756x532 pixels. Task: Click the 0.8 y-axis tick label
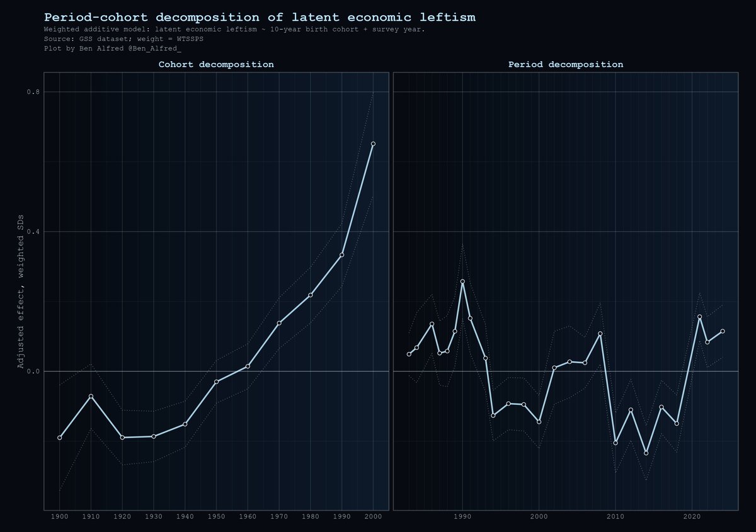(33, 92)
